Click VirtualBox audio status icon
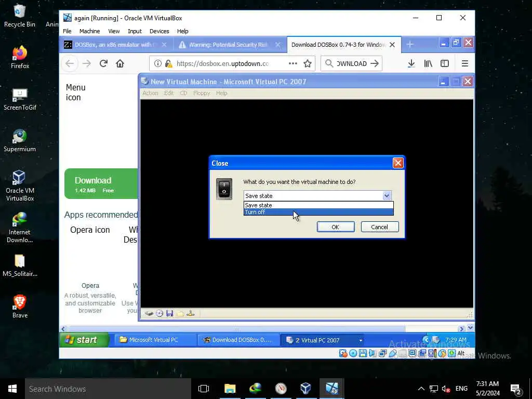This screenshot has width=532, height=399. coord(372,353)
